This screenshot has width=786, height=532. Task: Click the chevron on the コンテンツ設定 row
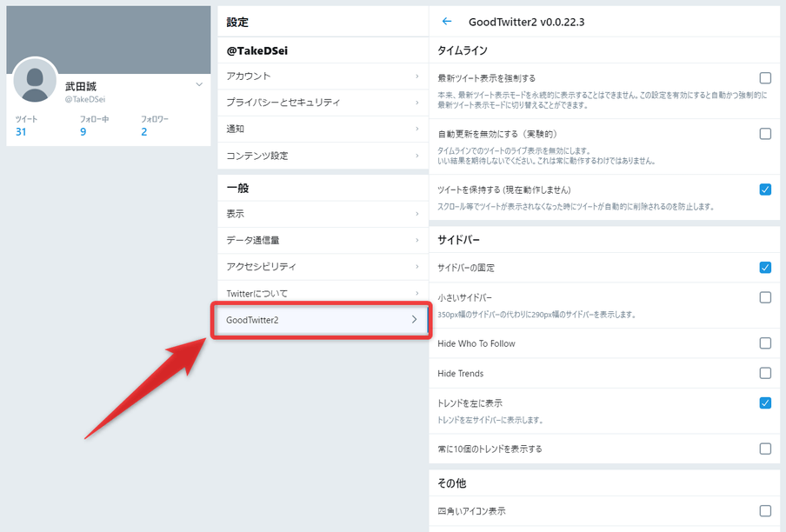coord(417,156)
